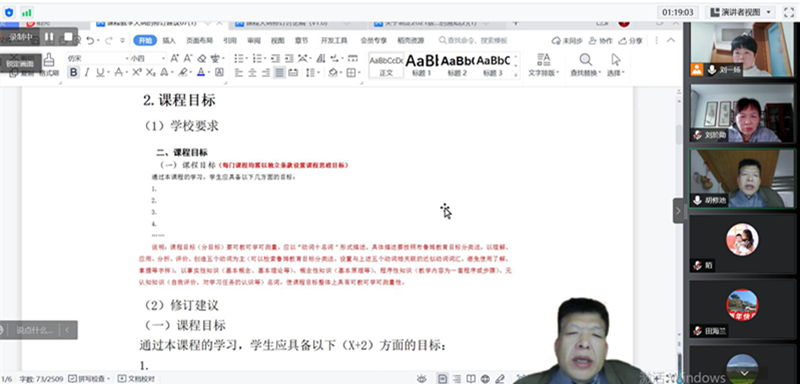Image resolution: width=800 pixels, height=384 pixels.
Task: Apply the 标题 1 heading style
Action: 422,66
